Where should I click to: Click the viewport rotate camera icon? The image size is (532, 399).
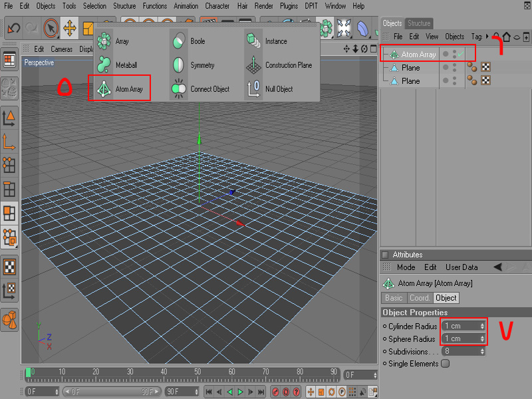coord(364,49)
